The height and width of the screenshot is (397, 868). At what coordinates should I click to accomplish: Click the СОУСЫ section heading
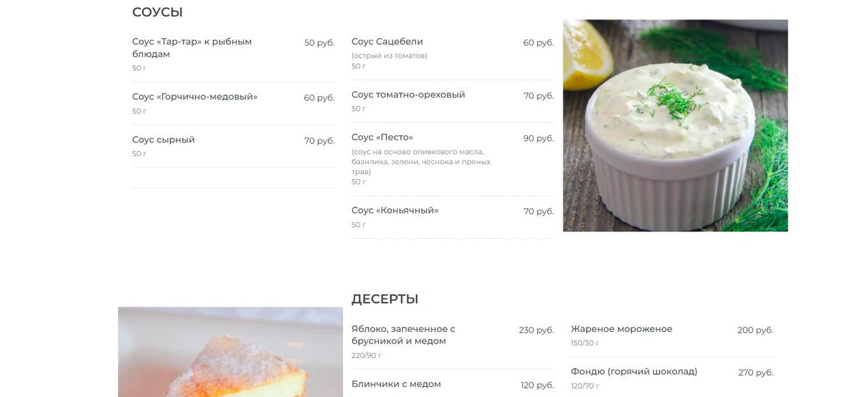157,12
